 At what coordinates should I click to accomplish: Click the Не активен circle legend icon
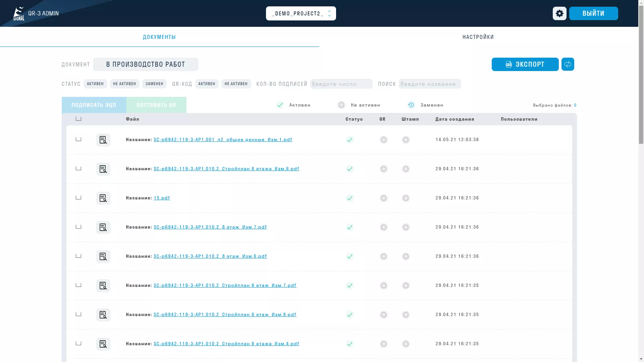coord(341,105)
